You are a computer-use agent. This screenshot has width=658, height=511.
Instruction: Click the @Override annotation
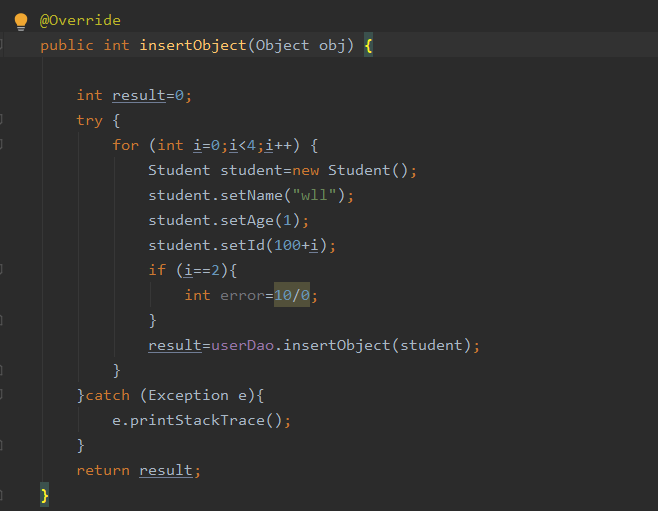tap(80, 20)
